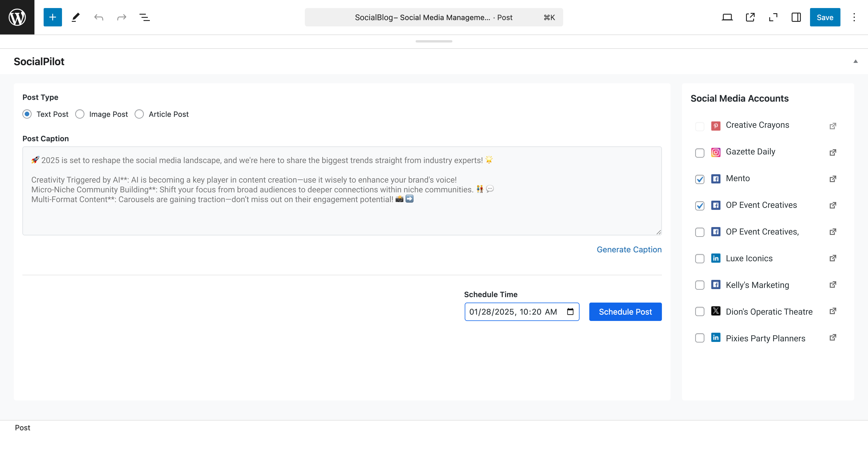Check the Gazette Daily account checkbox
868x453 pixels.
tap(700, 153)
